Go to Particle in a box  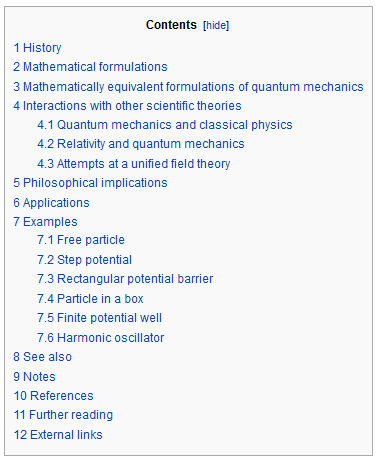90,299
